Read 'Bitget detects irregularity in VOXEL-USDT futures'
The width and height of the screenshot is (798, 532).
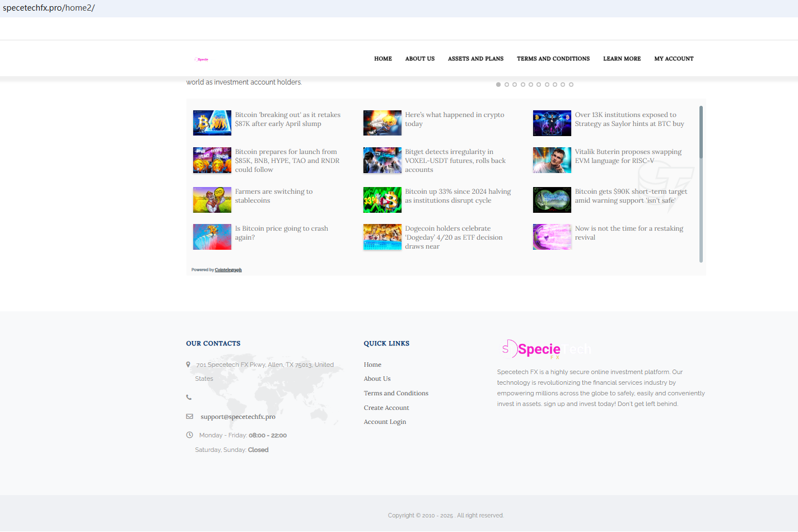(455, 161)
